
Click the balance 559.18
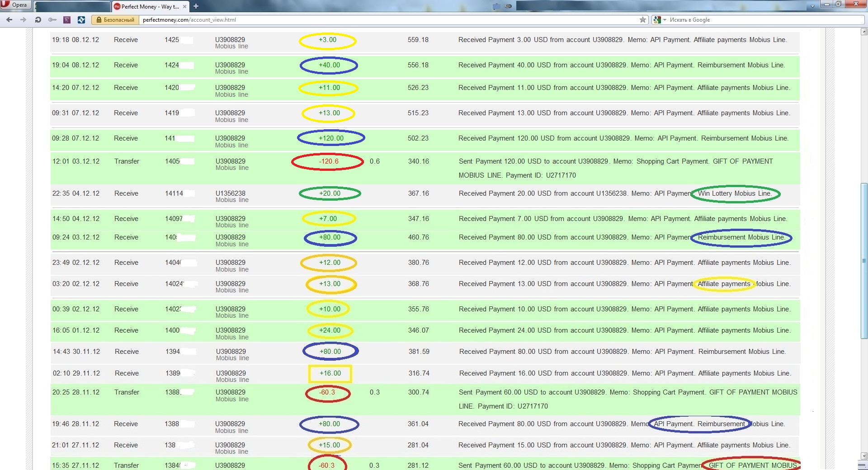pos(418,40)
